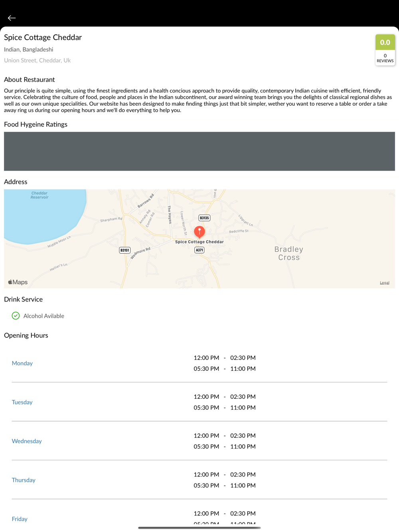Tap the Cheddar Reservoir label on map
The image size is (399, 532).
tap(40, 195)
